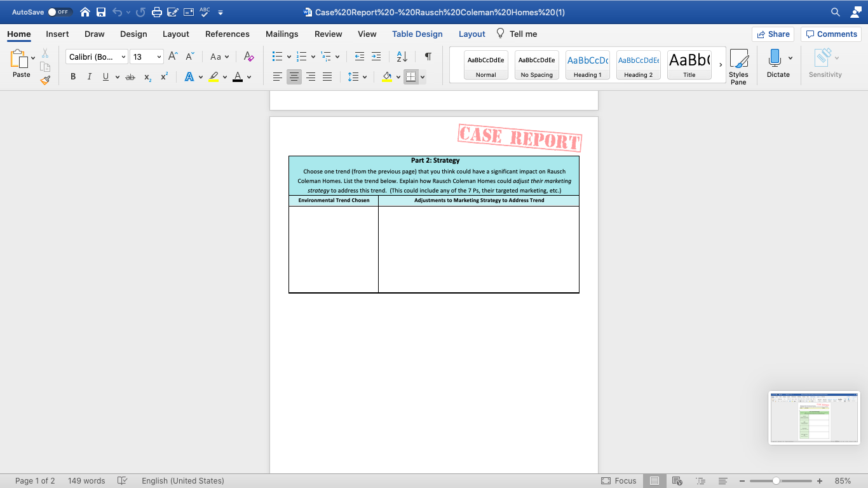Open the Insert tab
Screen dimensions: 868x488
point(57,34)
